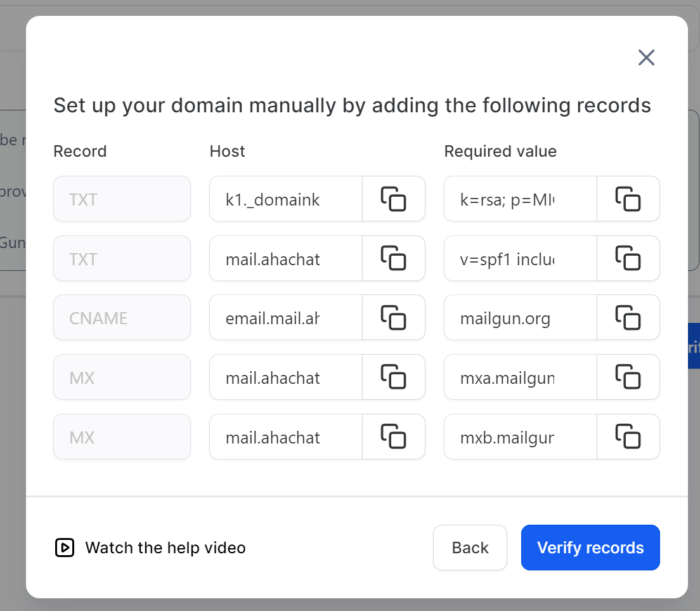The height and width of the screenshot is (611, 700).
Task: Go Back to the previous step
Action: click(x=470, y=548)
